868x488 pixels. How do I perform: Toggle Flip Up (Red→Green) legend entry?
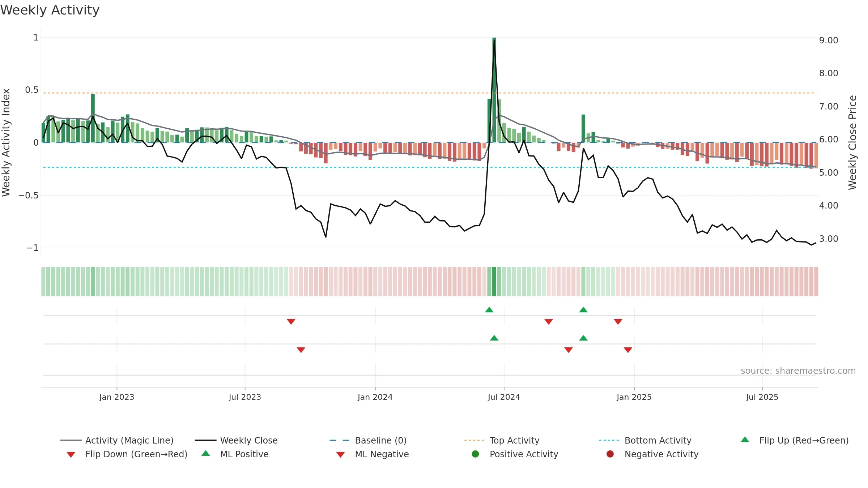pos(795,440)
